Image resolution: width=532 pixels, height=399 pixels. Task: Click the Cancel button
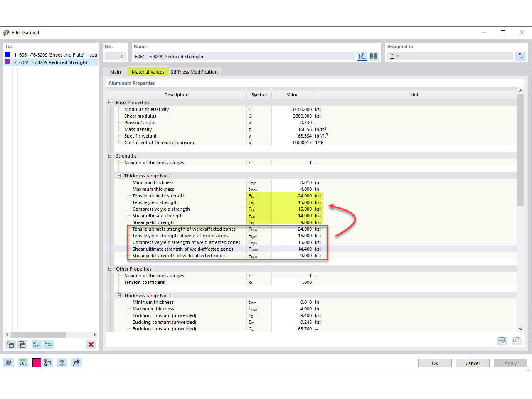[x=473, y=363]
